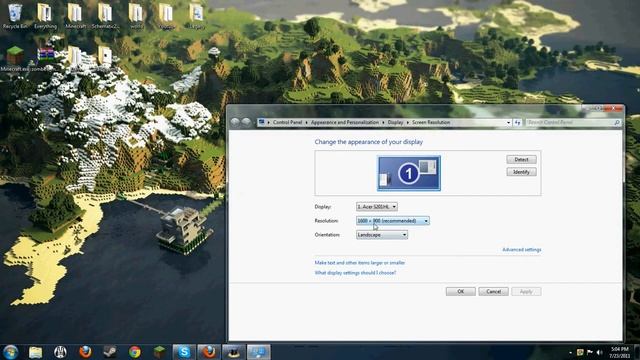Viewport: 640px width, 360px height.
Task: Open the address bar history dropdown
Action: pos(509,122)
